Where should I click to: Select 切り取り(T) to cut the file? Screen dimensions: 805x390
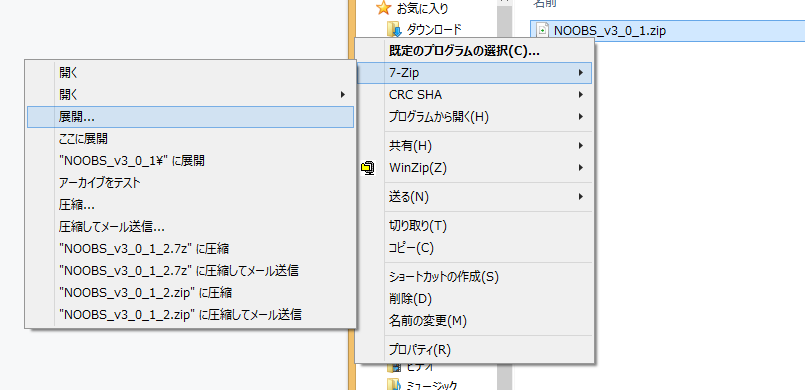474,225
